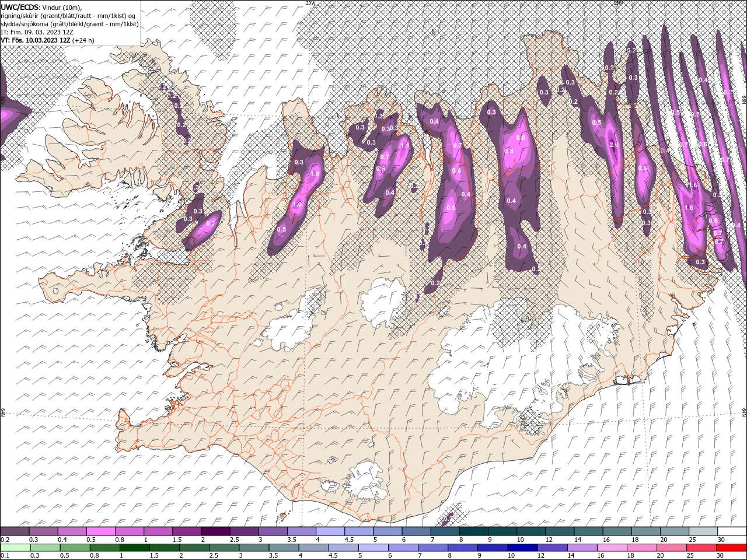Image resolution: width=747 pixels, height=560 pixels.
Task: Click the pale green 0.1–0.3 lower legend swatch
Action: [16, 548]
